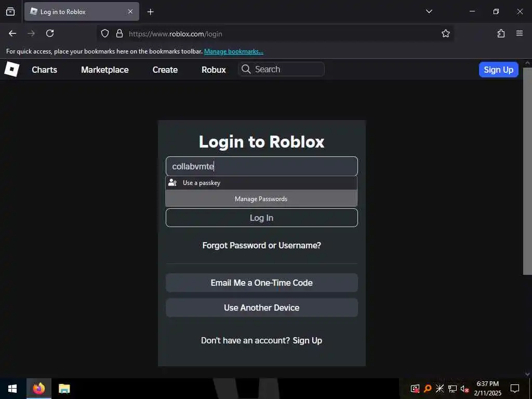
Task: Click the asterisk-shaped tray icon
Action: [x=440, y=389]
